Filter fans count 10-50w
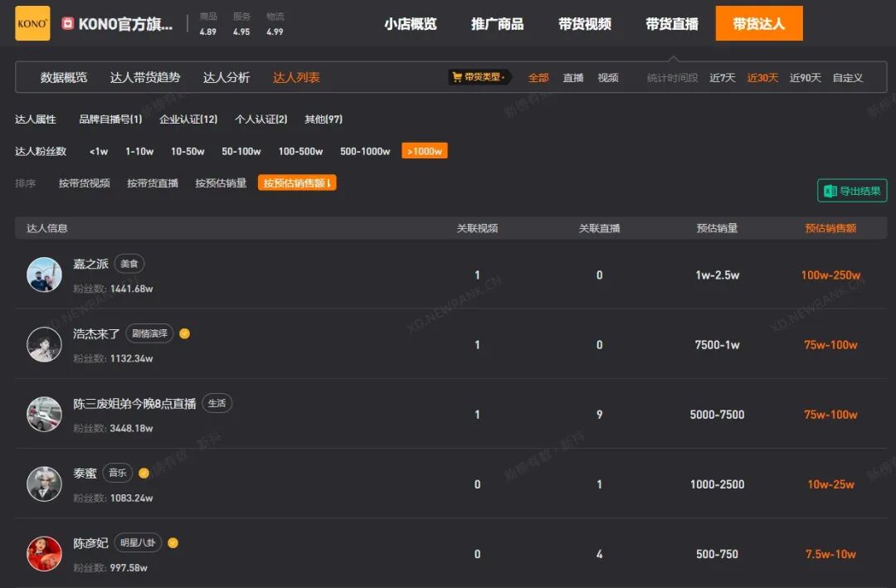Image resolution: width=896 pixels, height=588 pixels. pyautogui.click(x=187, y=151)
